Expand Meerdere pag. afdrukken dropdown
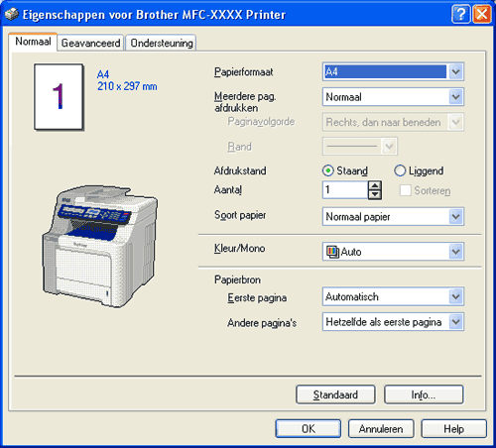This screenshot has height=448, width=496. (456, 97)
